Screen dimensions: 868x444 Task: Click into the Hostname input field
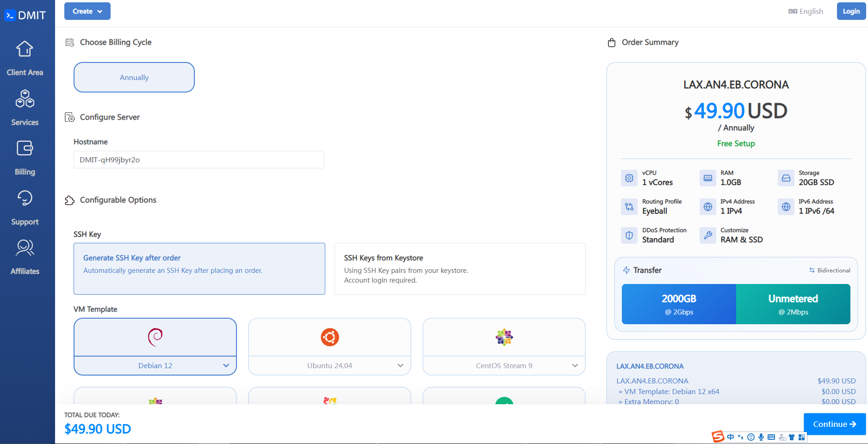199,160
